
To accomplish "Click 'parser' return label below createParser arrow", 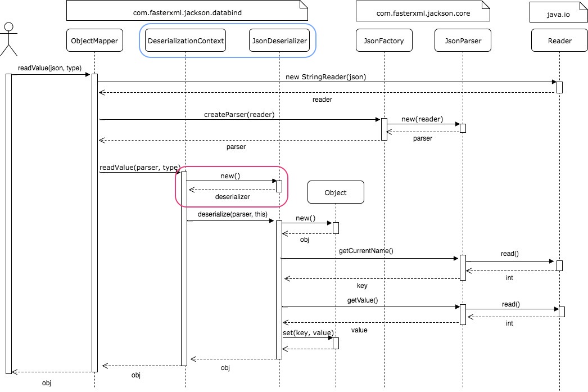I will (236, 147).
